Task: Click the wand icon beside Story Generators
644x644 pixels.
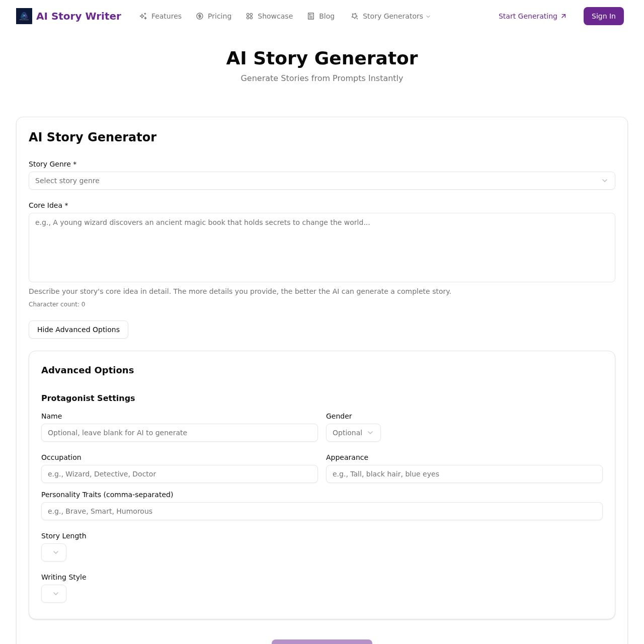Action: [x=354, y=16]
